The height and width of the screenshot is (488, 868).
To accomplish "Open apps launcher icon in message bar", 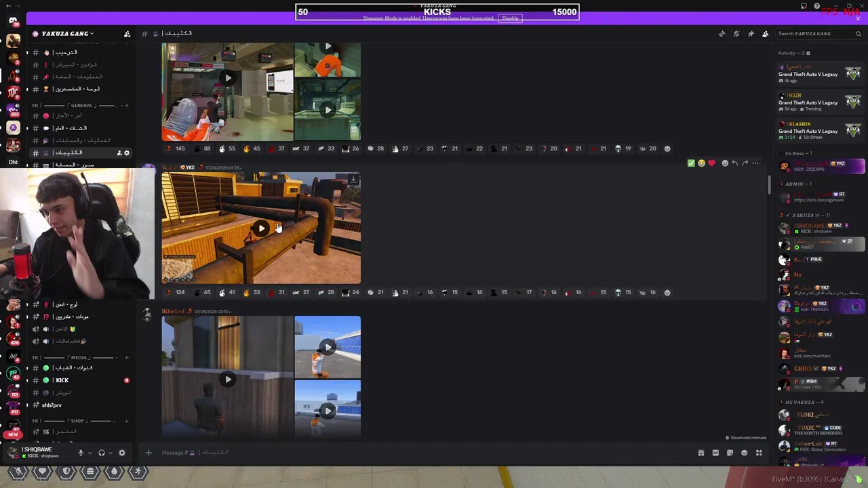I will pyautogui.click(x=759, y=453).
